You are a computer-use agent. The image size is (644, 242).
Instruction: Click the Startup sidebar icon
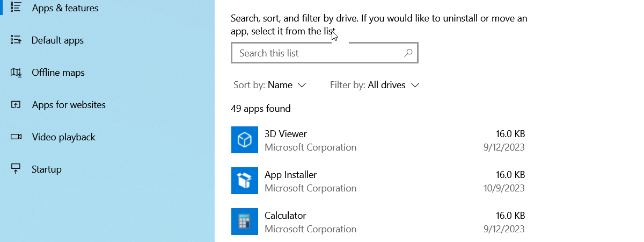16,169
